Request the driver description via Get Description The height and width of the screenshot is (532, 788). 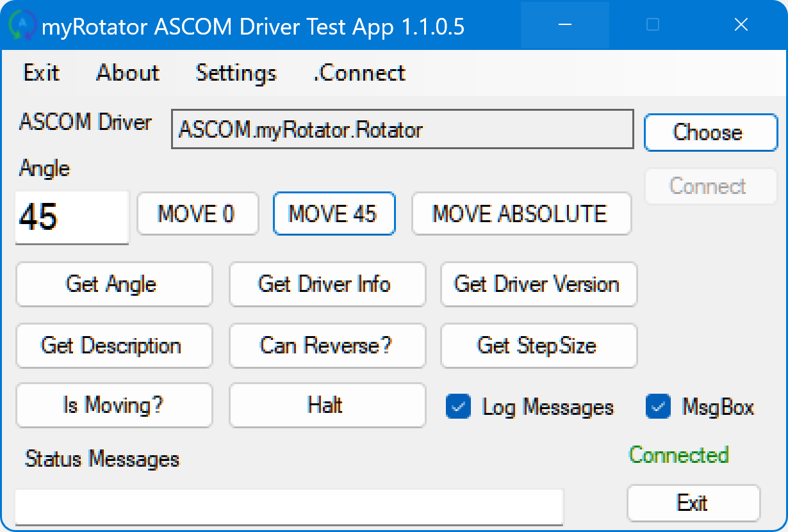pyautogui.click(x=114, y=346)
